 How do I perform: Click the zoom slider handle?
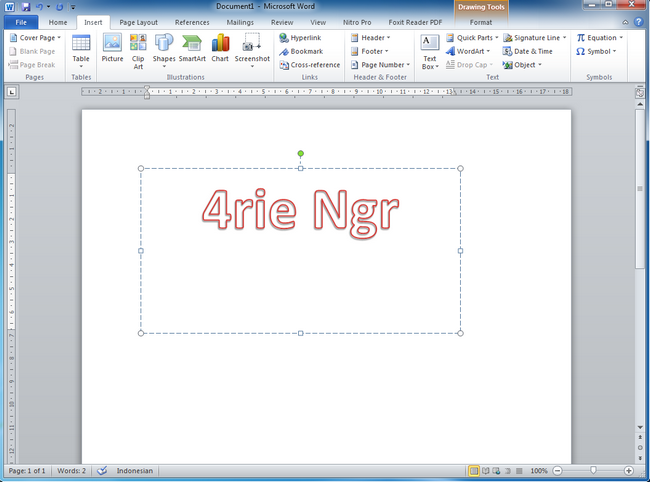(x=593, y=470)
